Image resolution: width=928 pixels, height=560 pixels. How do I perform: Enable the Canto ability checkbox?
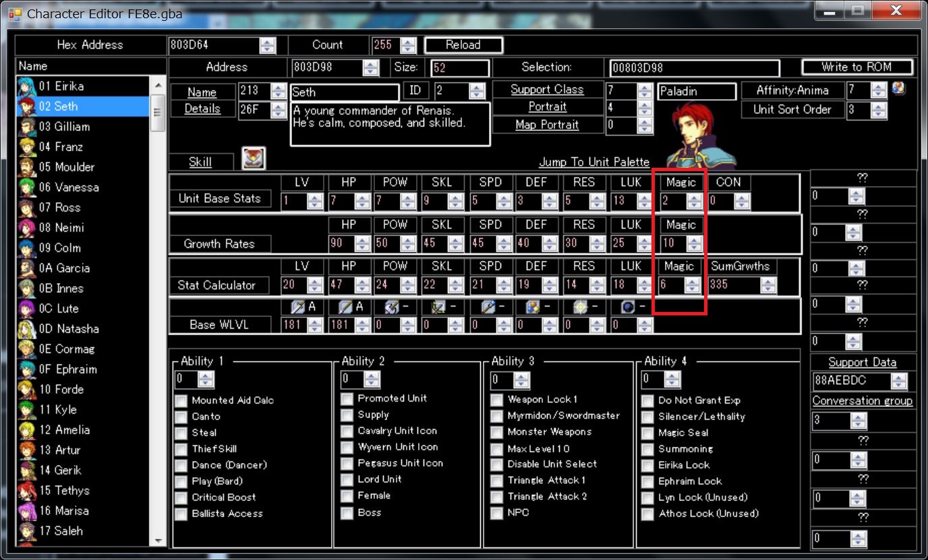click(x=181, y=416)
